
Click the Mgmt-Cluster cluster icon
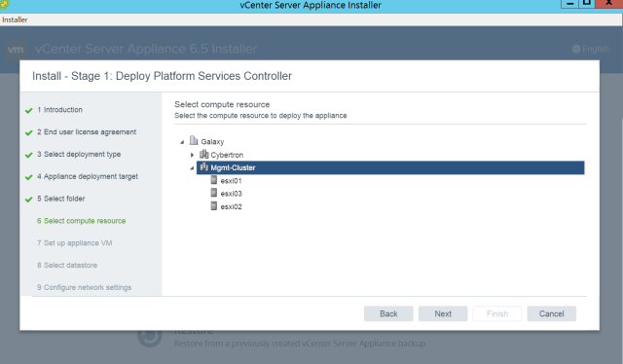coord(203,167)
